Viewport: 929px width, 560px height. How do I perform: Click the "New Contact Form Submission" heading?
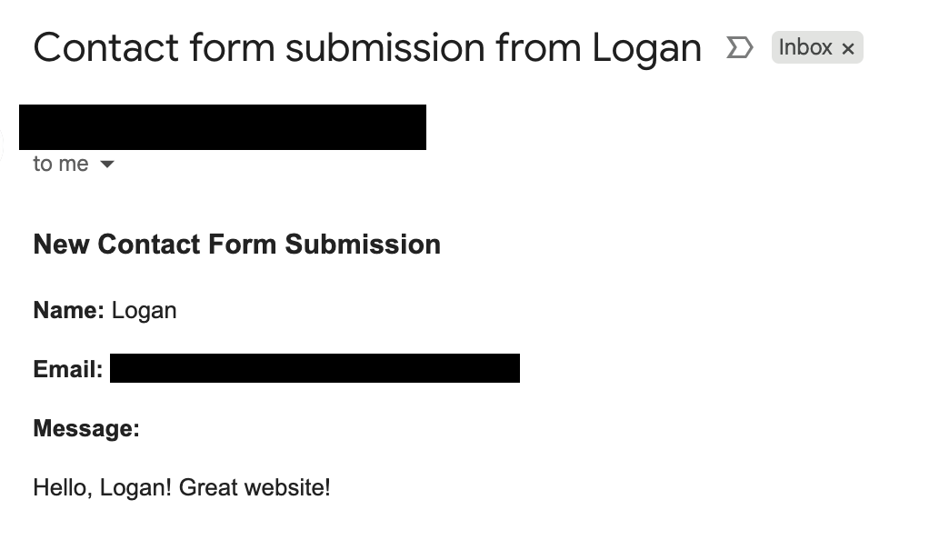click(x=236, y=245)
